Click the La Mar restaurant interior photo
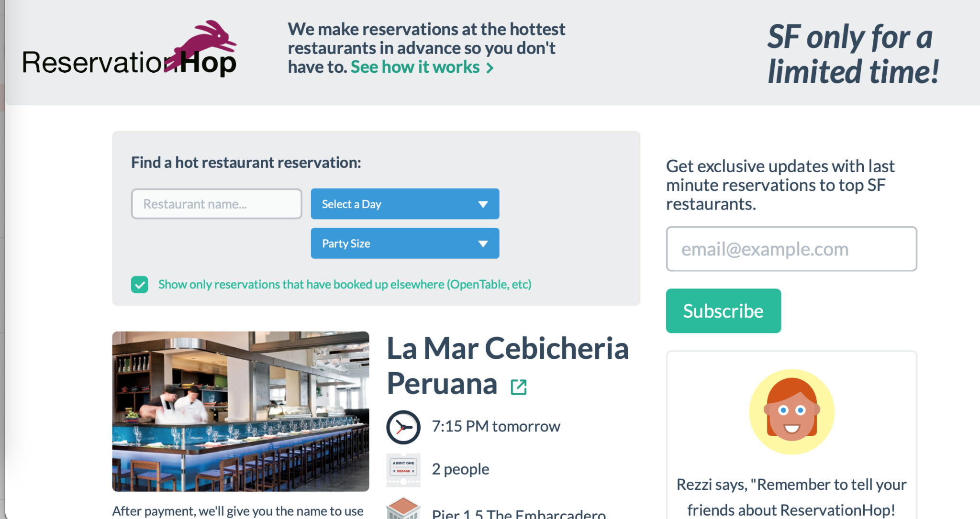This screenshot has height=519, width=980. 241,411
